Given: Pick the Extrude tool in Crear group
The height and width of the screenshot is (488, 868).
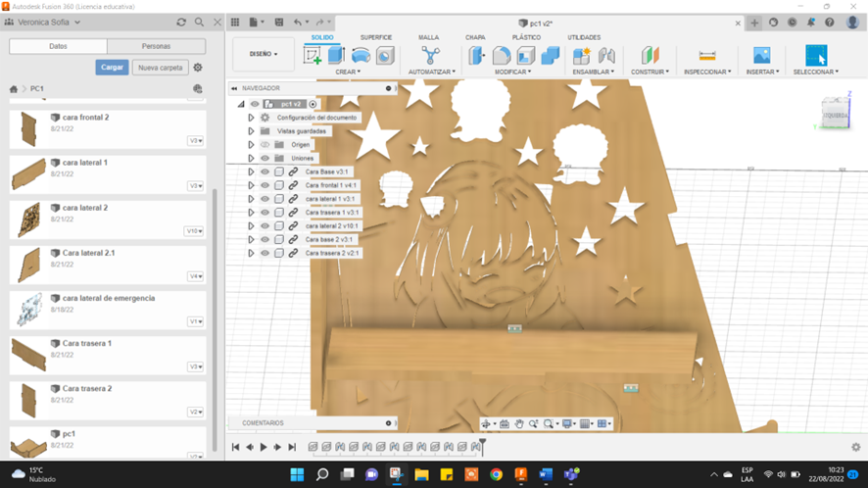Looking at the screenshot, I should (x=337, y=56).
